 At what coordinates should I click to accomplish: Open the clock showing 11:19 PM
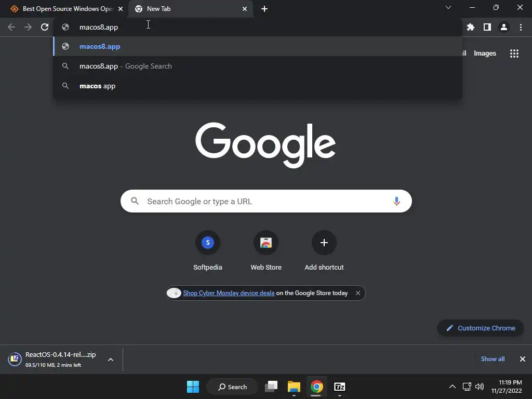[x=507, y=387]
